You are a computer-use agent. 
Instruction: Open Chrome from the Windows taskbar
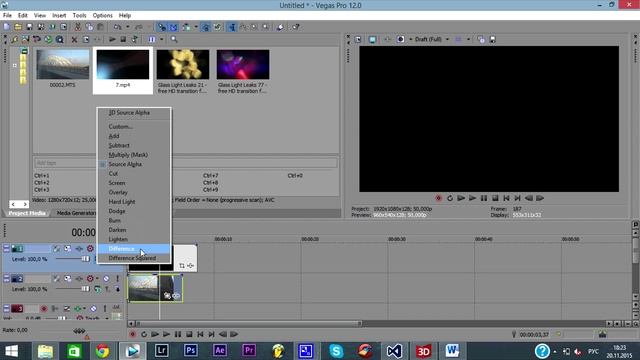pyautogui.click(x=103, y=351)
